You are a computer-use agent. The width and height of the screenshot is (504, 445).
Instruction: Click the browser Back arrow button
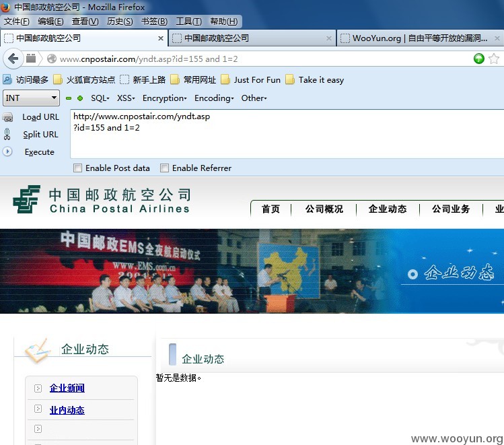coord(13,59)
